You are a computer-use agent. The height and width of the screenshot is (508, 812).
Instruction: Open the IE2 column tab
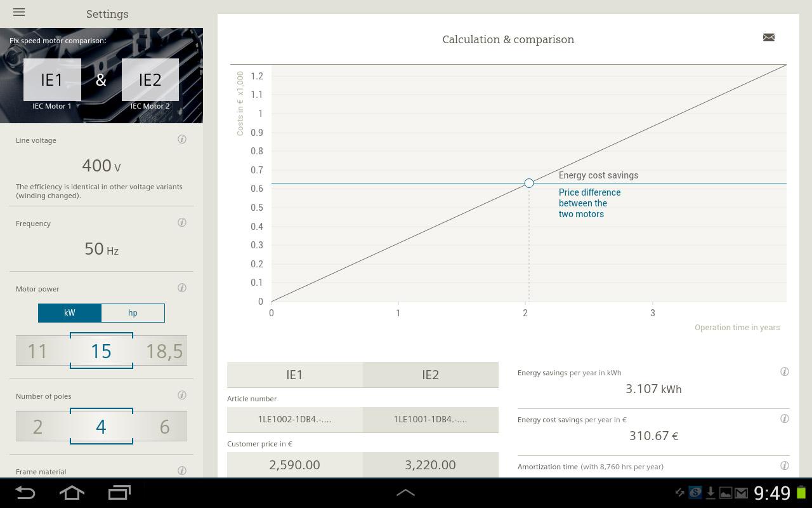[431, 375]
